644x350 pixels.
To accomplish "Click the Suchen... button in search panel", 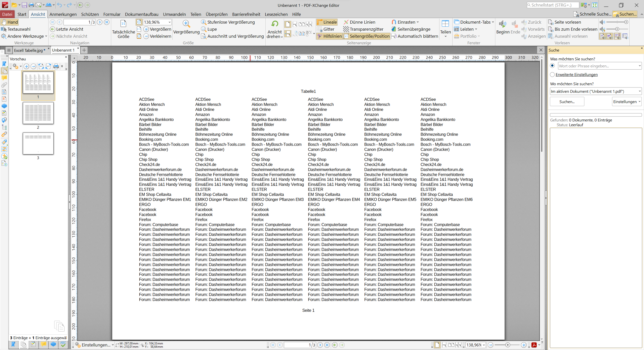I will [567, 102].
